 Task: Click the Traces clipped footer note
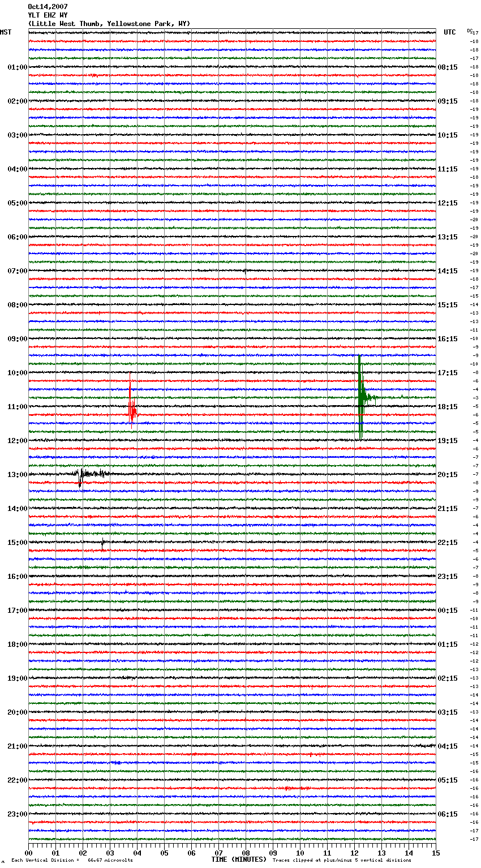click(x=342, y=860)
